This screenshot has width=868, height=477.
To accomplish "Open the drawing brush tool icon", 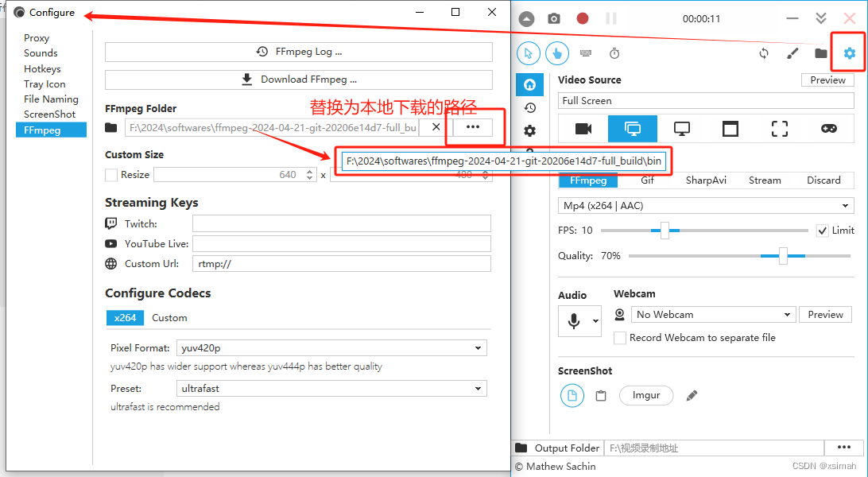I will tap(792, 54).
